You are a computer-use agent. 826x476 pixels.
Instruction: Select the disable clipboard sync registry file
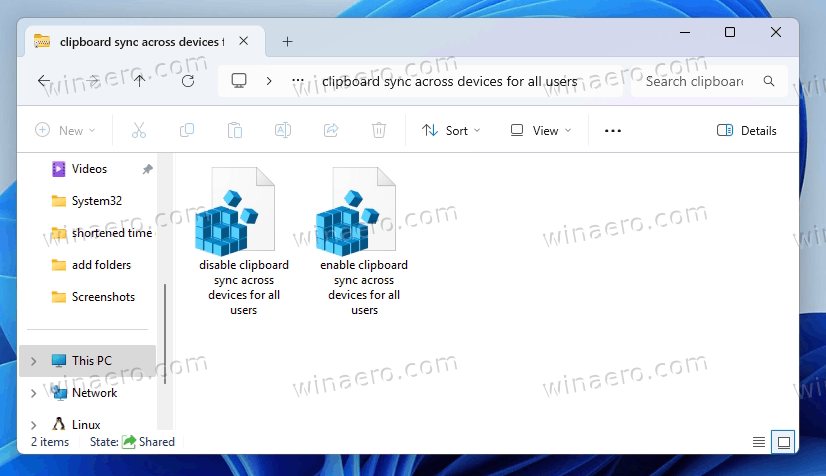pos(243,241)
